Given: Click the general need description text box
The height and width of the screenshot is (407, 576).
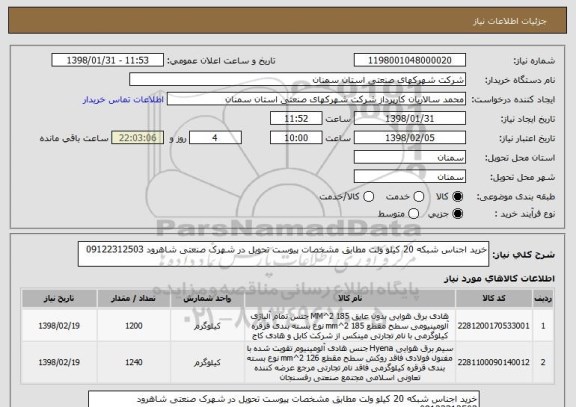Looking at the screenshot, I should click(283, 254).
